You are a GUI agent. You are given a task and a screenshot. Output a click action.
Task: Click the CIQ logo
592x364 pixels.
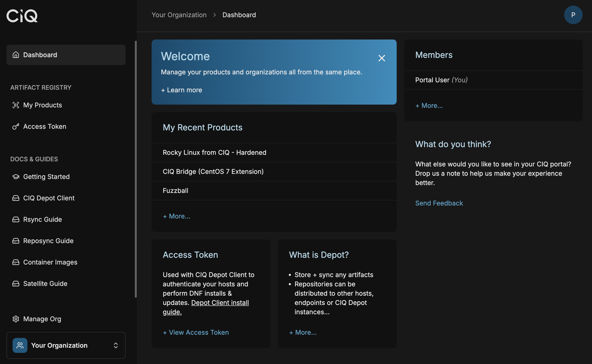(x=22, y=16)
